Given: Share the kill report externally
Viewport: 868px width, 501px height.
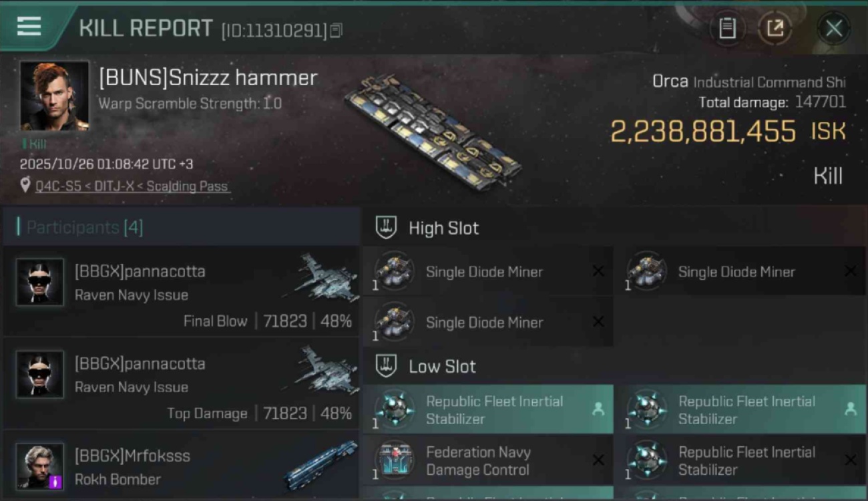Looking at the screenshot, I should 775,28.
